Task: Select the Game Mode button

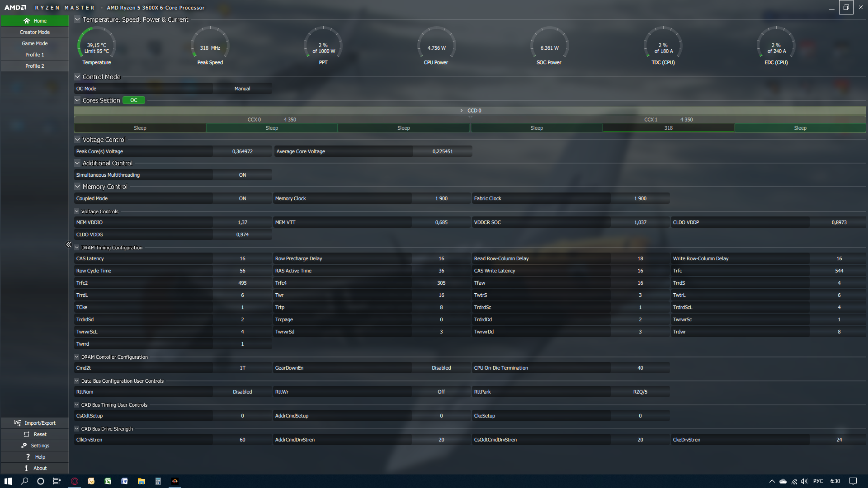Action: point(35,43)
